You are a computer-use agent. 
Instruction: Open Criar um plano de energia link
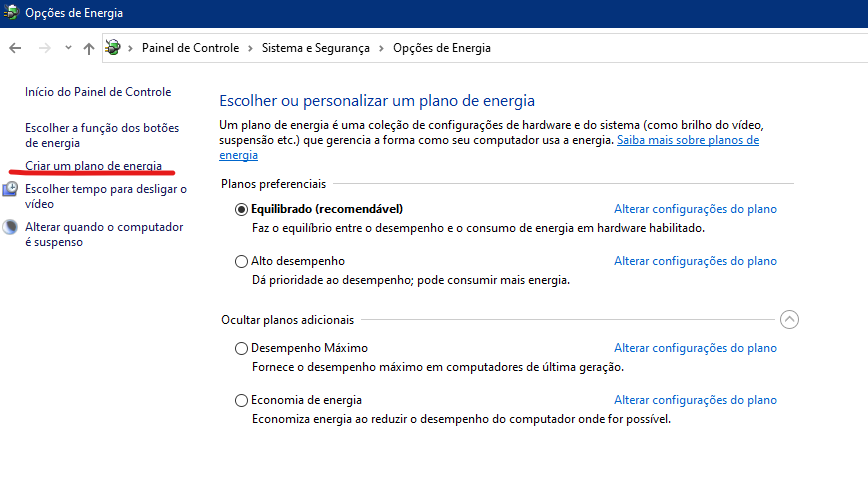(x=94, y=166)
